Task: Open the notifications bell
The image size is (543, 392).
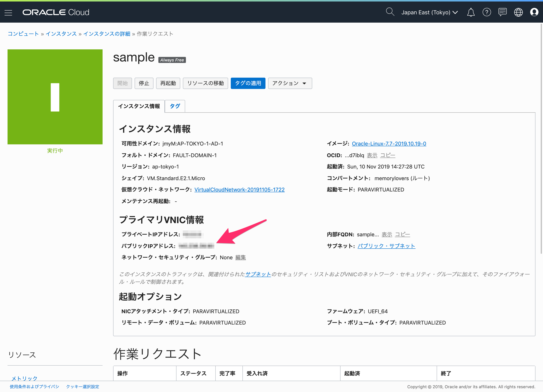Action: pos(471,12)
